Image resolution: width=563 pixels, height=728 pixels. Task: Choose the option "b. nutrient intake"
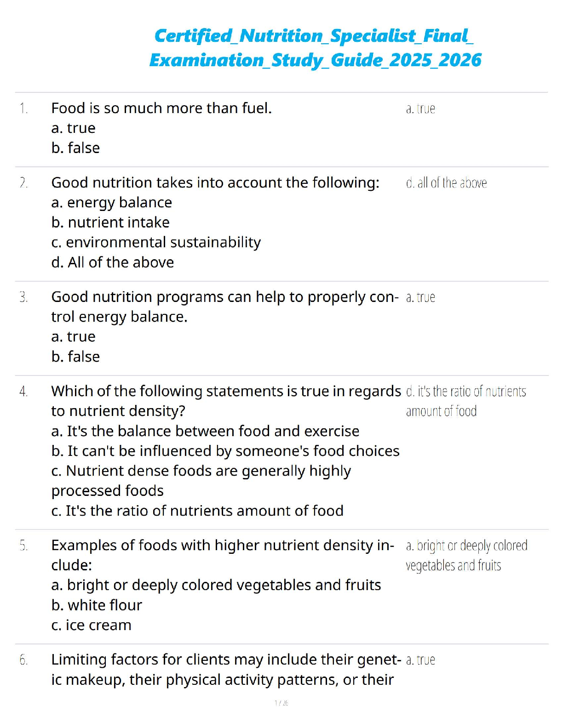110,222
